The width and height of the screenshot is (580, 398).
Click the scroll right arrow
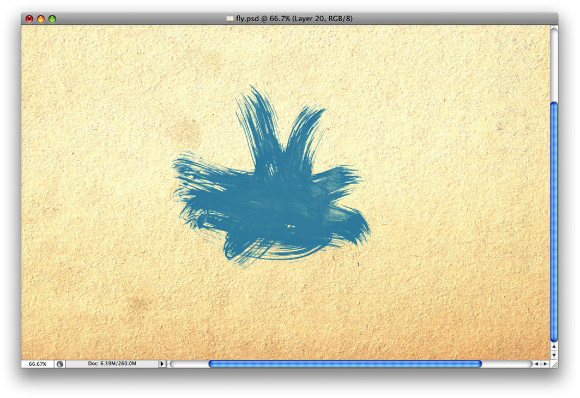(545, 364)
